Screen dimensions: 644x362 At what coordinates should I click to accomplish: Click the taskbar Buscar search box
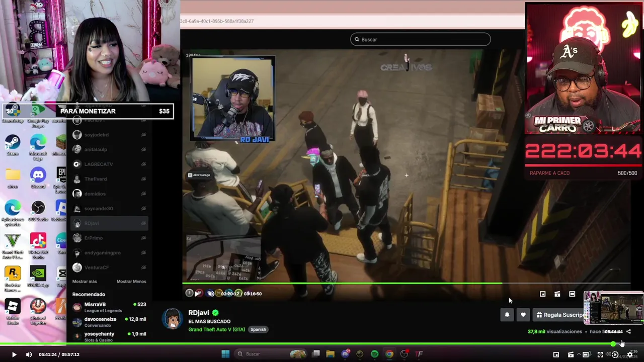[x=272, y=354]
